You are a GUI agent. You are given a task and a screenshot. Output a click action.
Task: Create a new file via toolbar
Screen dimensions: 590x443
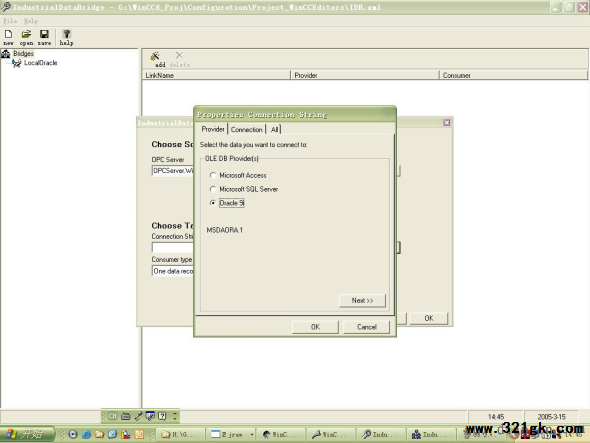[x=8, y=37]
